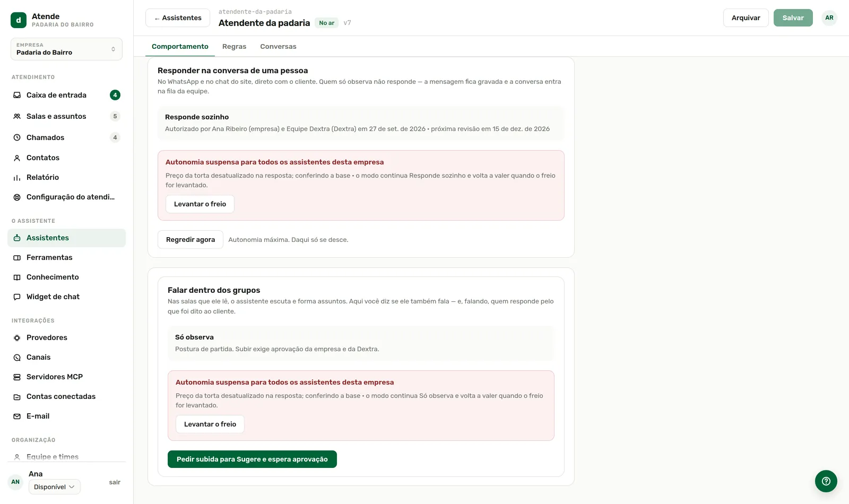849x504 pixels.
Task: Click the Contatos person icon
Action: [17, 158]
